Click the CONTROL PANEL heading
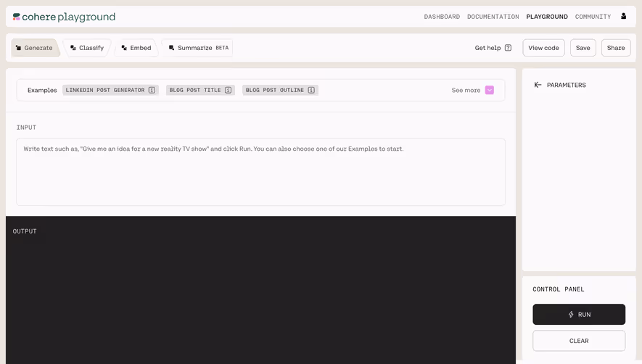The width and height of the screenshot is (642, 364). (558, 289)
